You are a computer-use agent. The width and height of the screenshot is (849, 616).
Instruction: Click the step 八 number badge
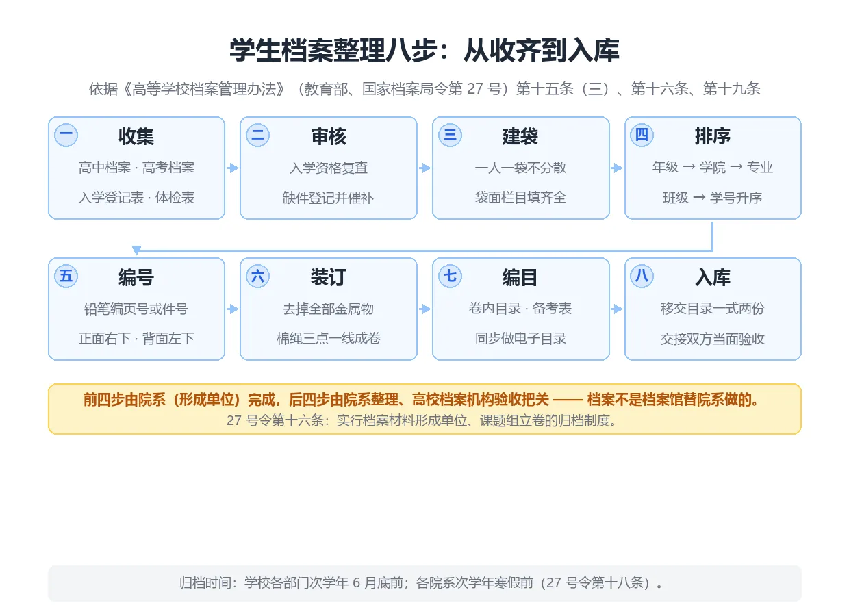click(642, 276)
